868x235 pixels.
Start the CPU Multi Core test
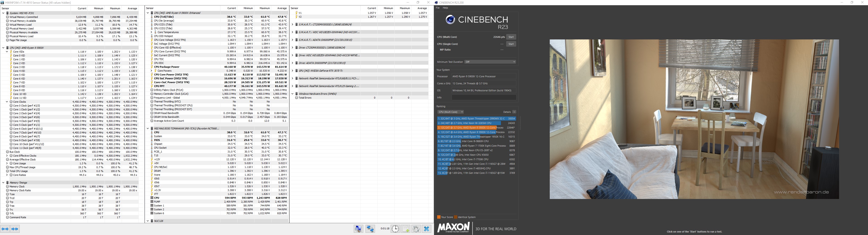511,37
